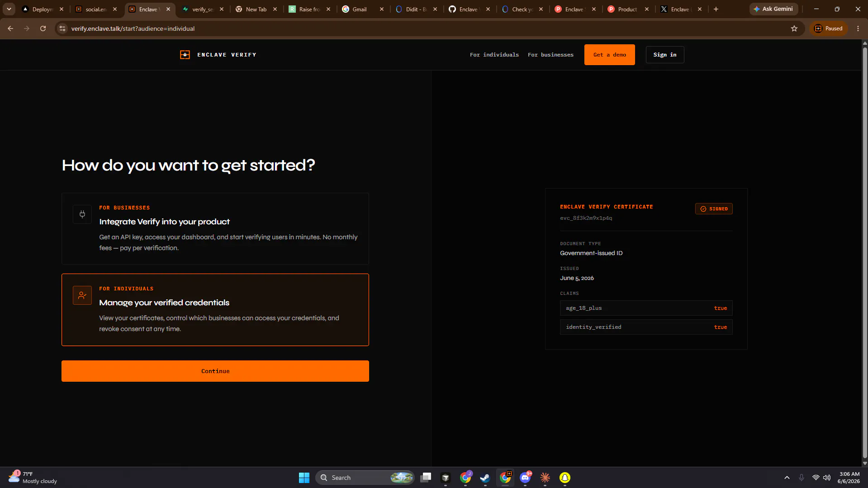Open Discord from the taskbar
The width and height of the screenshot is (868, 488).
[525, 478]
